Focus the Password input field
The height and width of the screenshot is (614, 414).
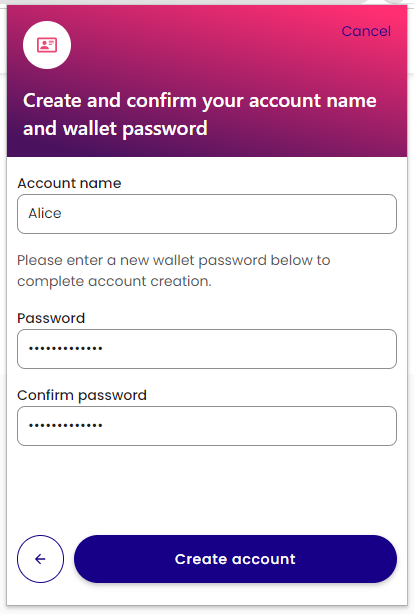point(207,349)
